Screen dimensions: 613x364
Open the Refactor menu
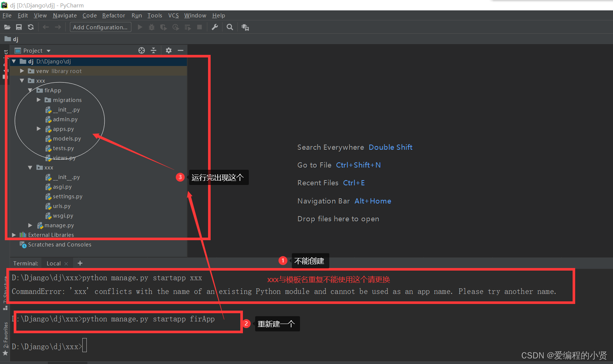click(114, 16)
